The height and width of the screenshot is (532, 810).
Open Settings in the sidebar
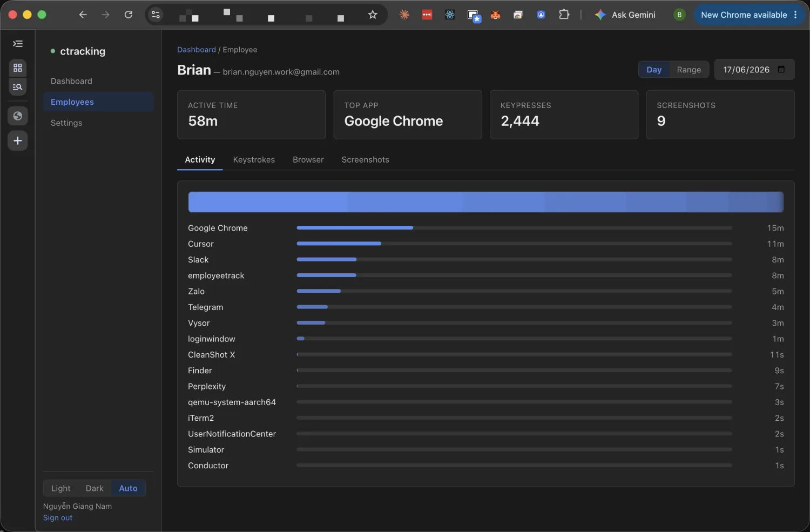pos(98,123)
